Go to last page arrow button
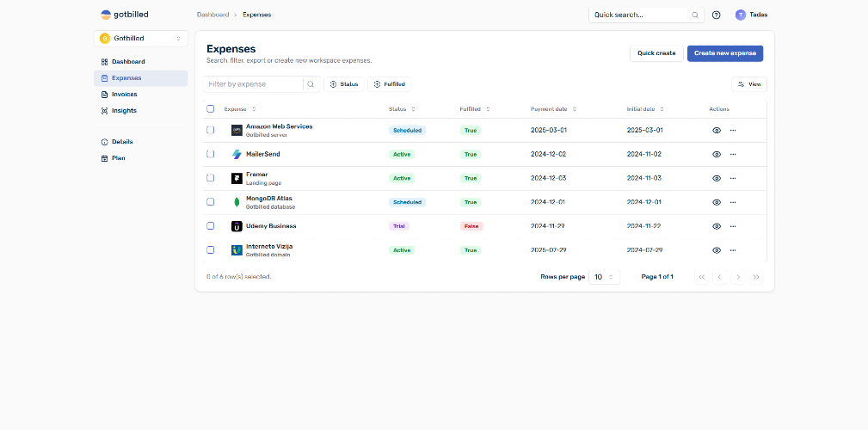 tap(756, 277)
